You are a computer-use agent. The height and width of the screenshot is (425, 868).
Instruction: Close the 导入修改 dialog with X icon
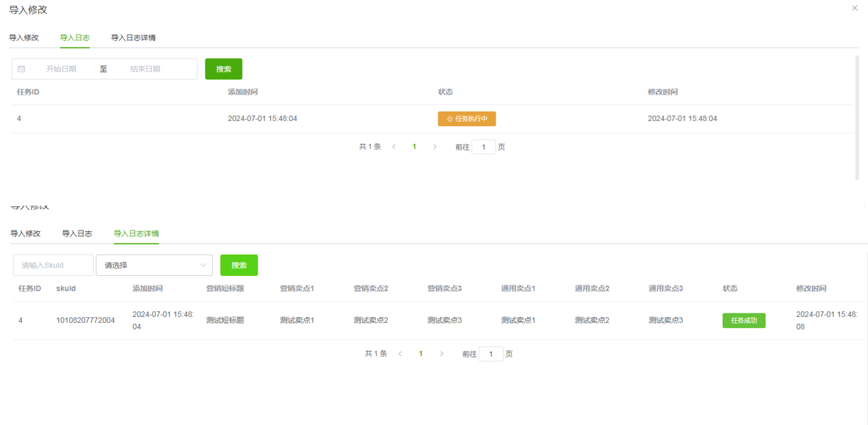pyautogui.click(x=854, y=8)
